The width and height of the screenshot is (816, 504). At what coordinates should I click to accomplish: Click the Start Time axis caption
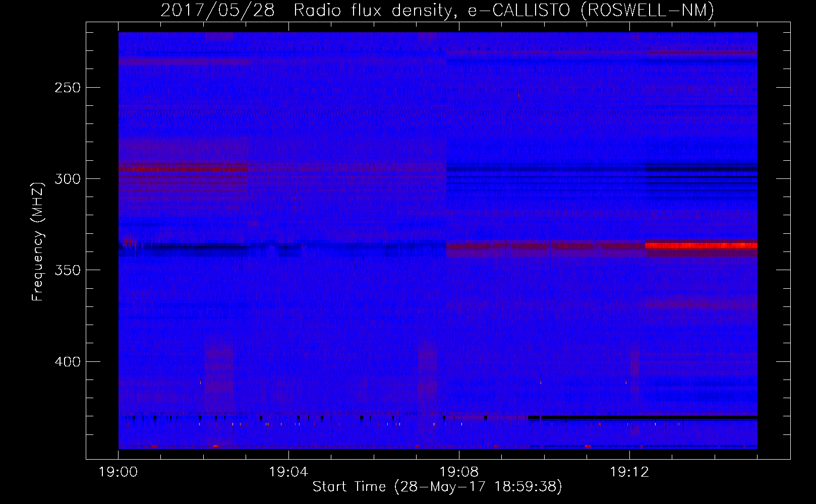click(437, 487)
